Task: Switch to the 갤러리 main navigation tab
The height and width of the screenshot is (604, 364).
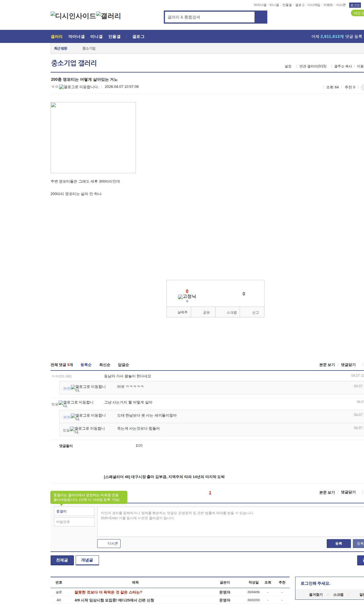Action: click(57, 37)
